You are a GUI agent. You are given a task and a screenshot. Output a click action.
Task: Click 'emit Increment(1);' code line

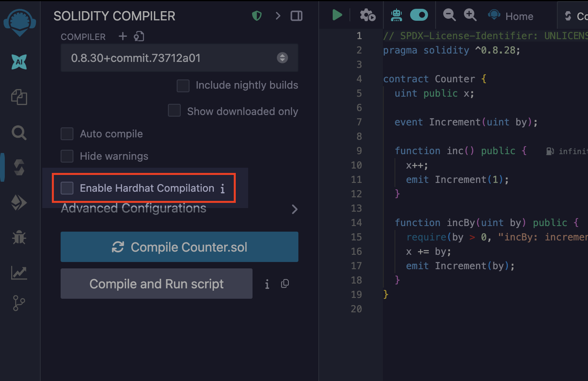tap(458, 180)
